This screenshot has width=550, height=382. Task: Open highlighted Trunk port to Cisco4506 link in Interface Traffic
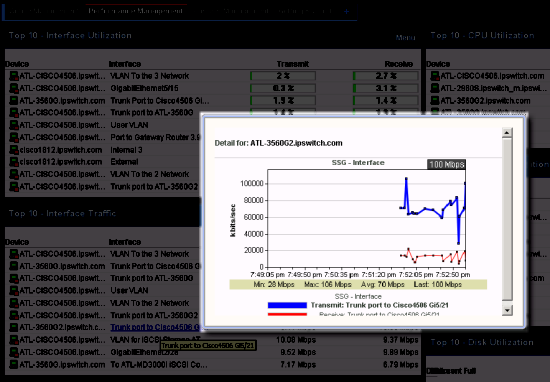click(x=155, y=327)
